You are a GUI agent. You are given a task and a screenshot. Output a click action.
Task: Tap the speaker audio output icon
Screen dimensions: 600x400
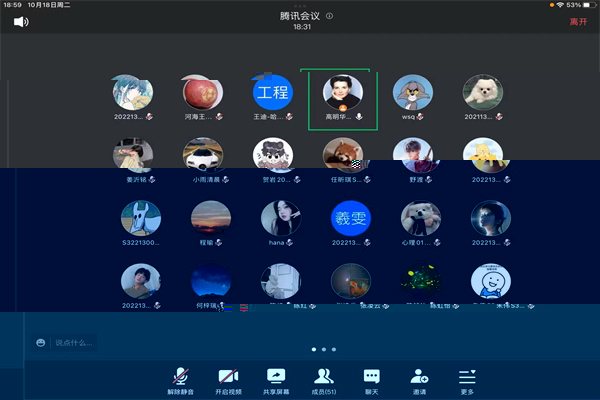pos(21,22)
